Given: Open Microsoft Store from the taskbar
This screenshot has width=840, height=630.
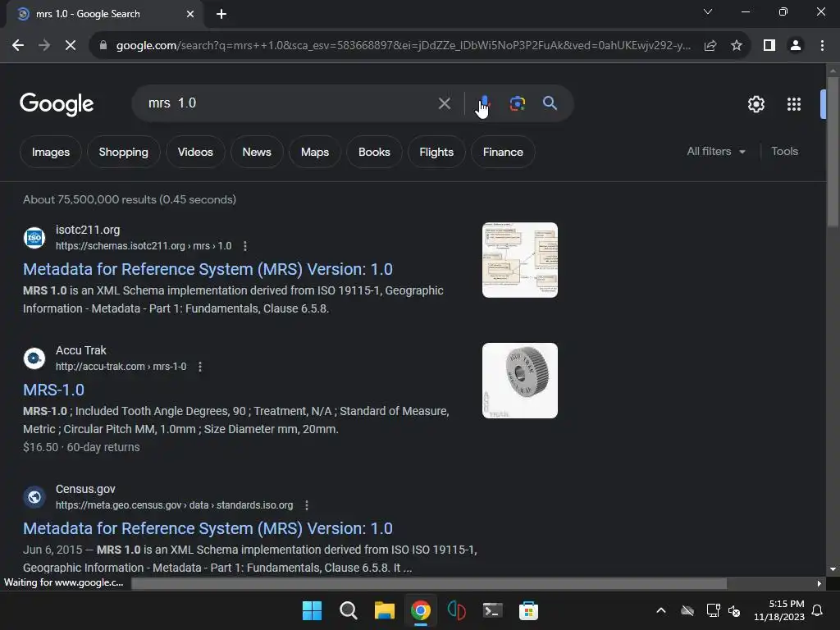Looking at the screenshot, I should pyautogui.click(x=528, y=610).
